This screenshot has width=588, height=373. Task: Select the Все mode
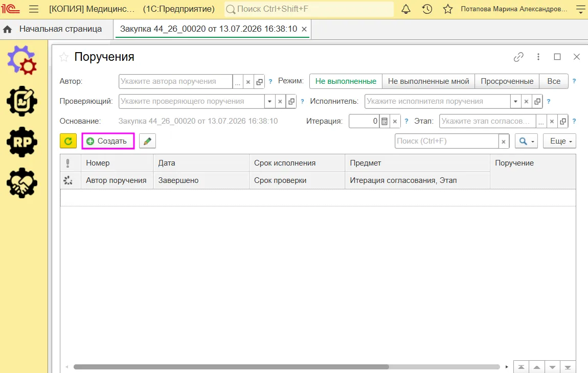pos(554,81)
